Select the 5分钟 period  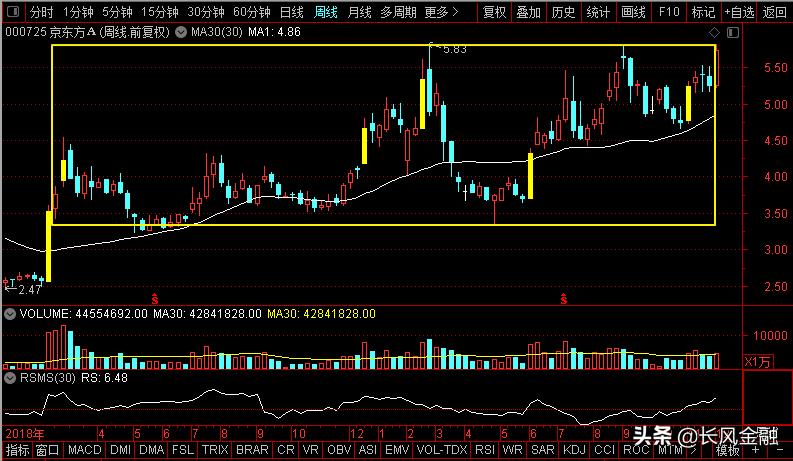[117, 12]
